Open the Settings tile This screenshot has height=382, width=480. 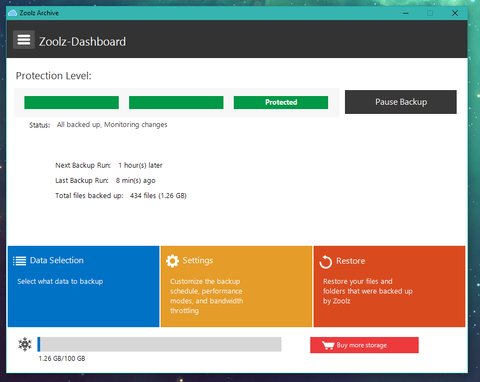coord(236,286)
